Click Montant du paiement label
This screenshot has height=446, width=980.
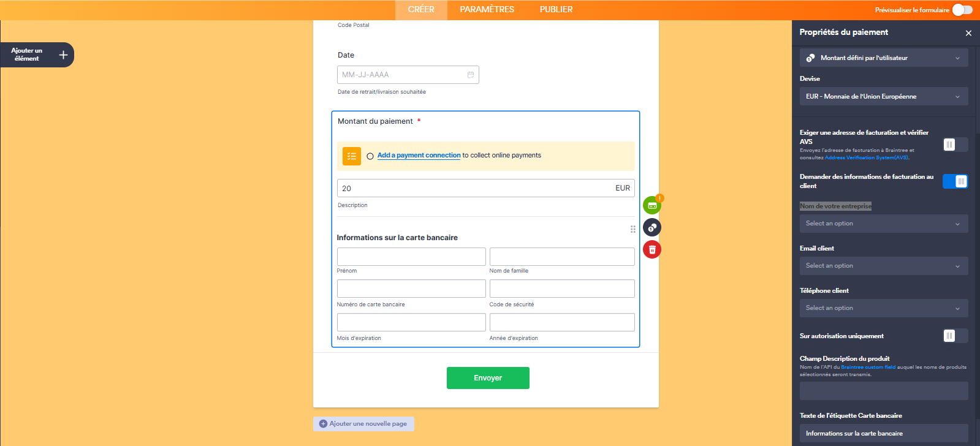[x=375, y=121]
